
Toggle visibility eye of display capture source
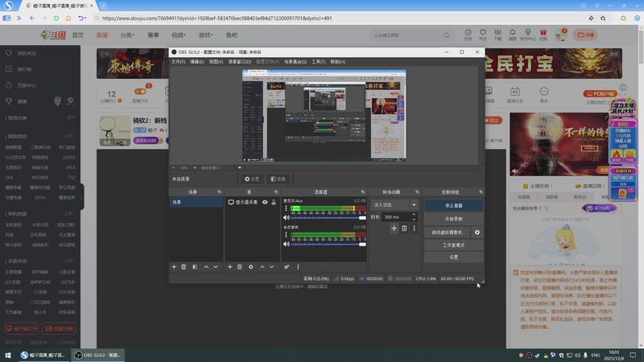click(x=265, y=203)
